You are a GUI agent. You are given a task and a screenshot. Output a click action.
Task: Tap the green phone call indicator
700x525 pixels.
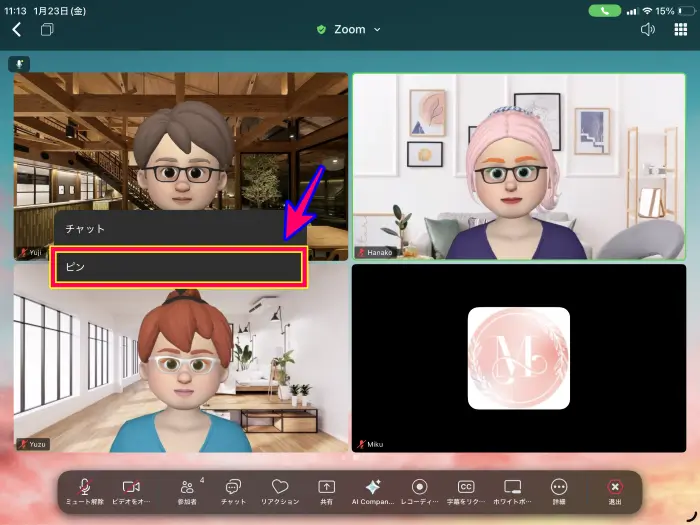pyautogui.click(x=604, y=11)
